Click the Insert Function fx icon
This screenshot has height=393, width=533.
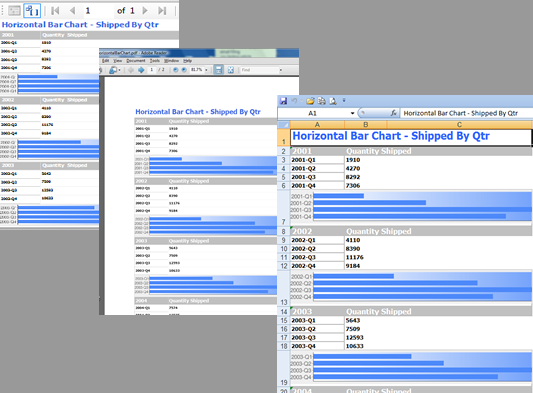click(394, 113)
